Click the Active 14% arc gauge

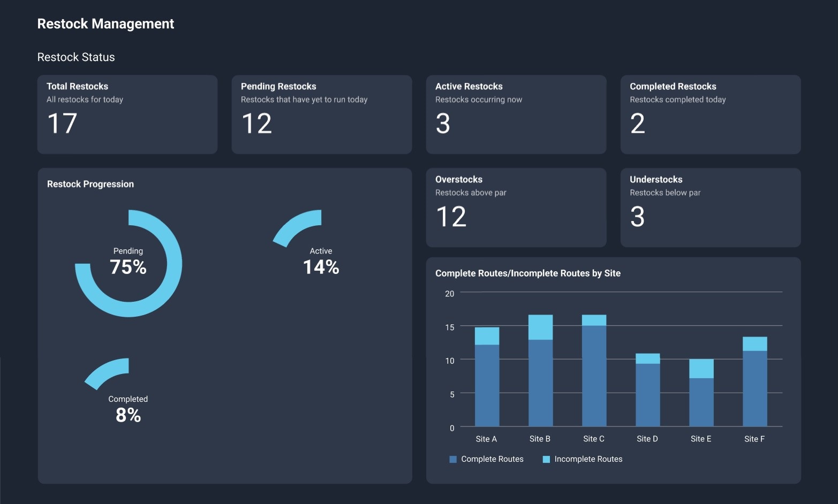click(x=297, y=226)
